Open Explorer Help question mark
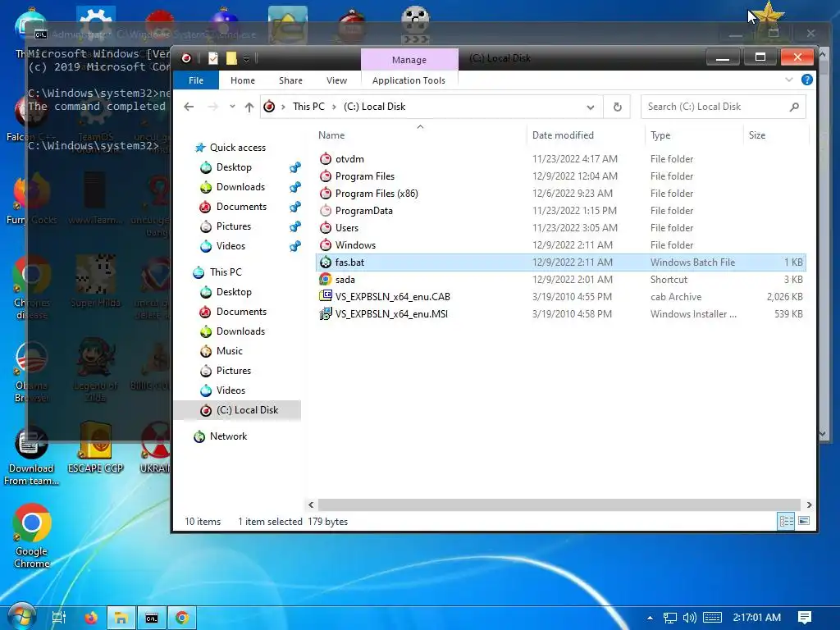This screenshot has width=840, height=630. (x=807, y=80)
